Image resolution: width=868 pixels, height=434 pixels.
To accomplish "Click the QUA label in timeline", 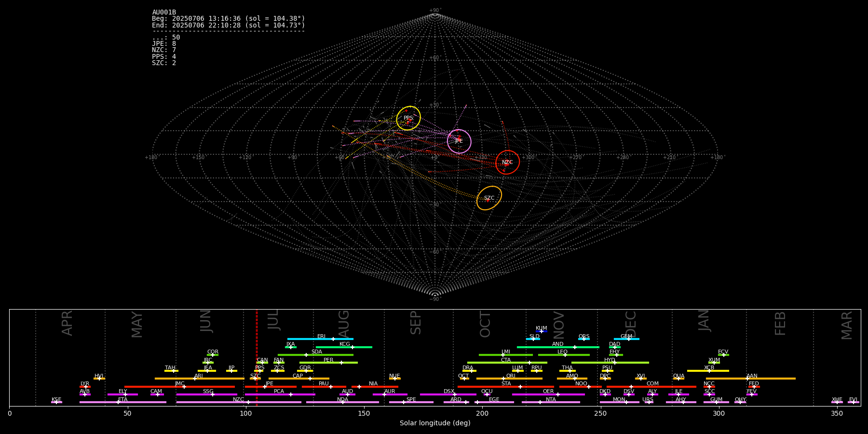I will [678, 376].
